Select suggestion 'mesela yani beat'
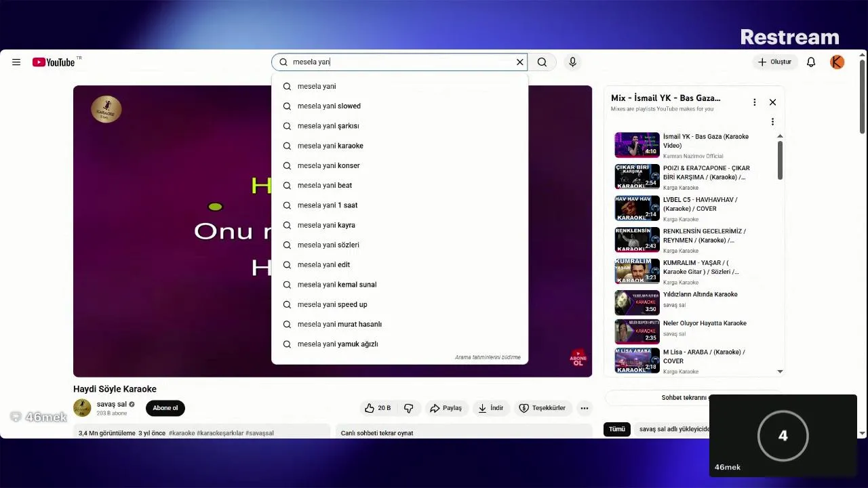This screenshot has height=488, width=868. point(399,185)
